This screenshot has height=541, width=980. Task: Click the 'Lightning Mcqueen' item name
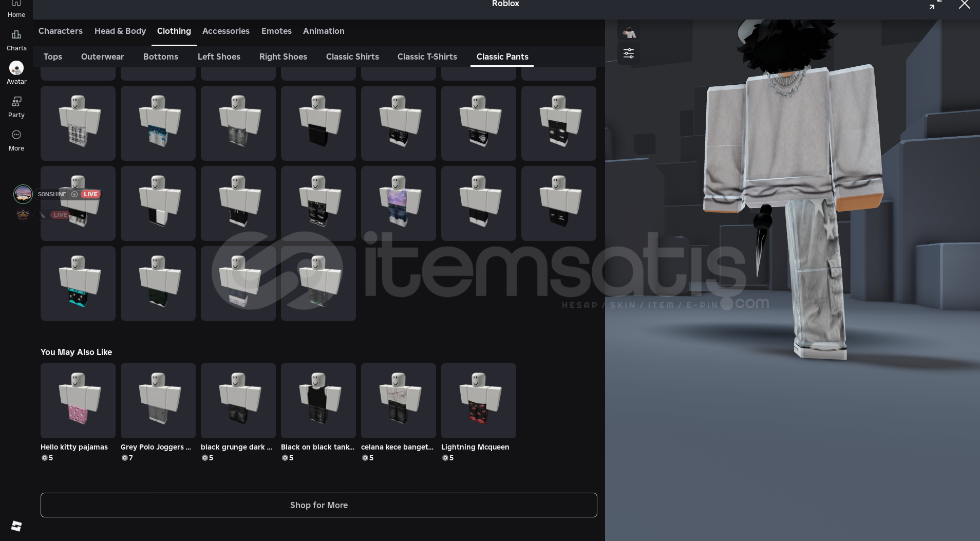[x=475, y=447]
